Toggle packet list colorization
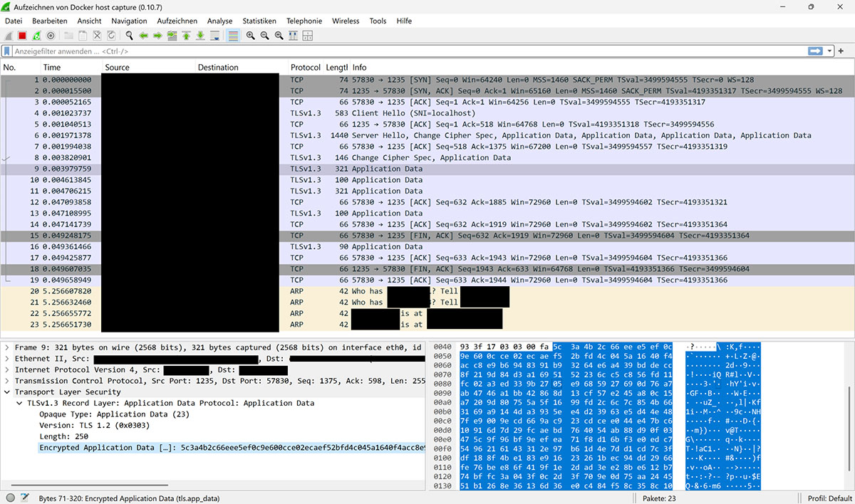The height and width of the screenshot is (504, 855). coord(234,36)
